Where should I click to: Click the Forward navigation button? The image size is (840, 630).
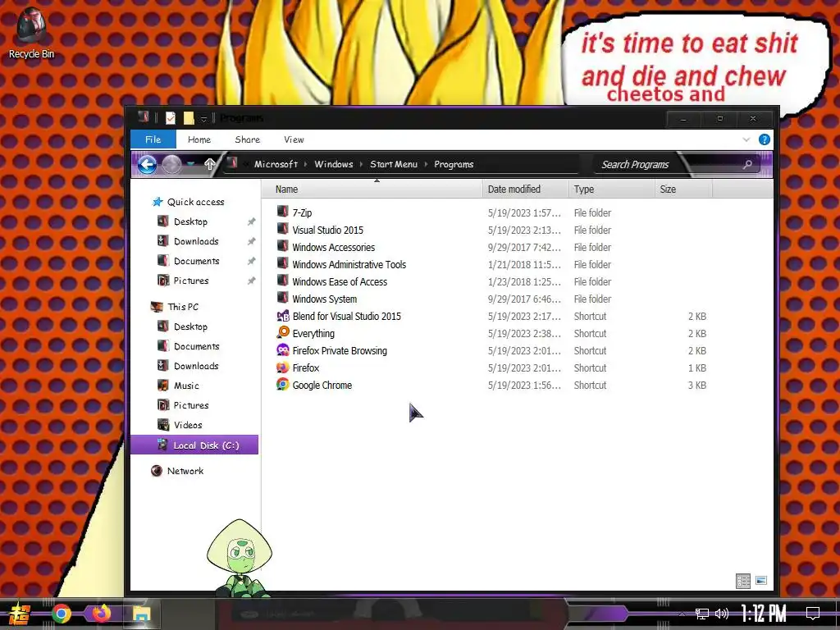point(172,164)
